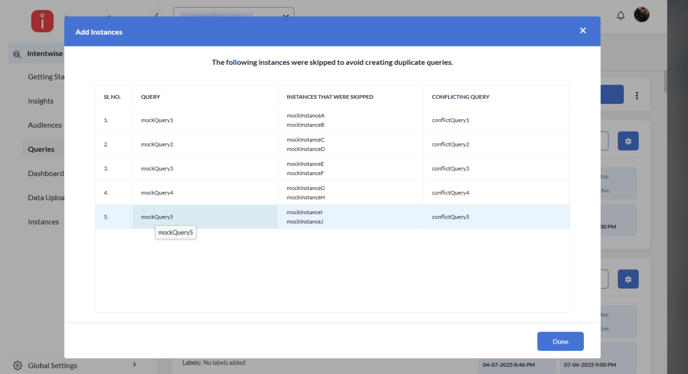This screenshot has width=688, height=374.
Task: Click mockInstanceD entry
Action: (x=305, y=149)
